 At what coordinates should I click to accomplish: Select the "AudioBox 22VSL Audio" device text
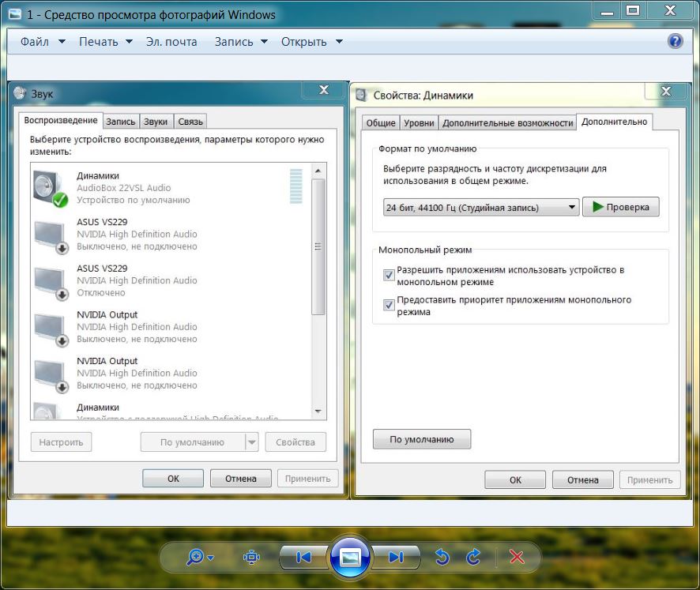coord(124,187)
